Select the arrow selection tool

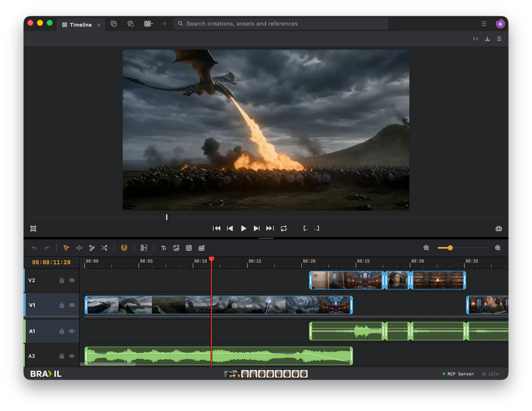pyautogui.click(x=66, y=248)
